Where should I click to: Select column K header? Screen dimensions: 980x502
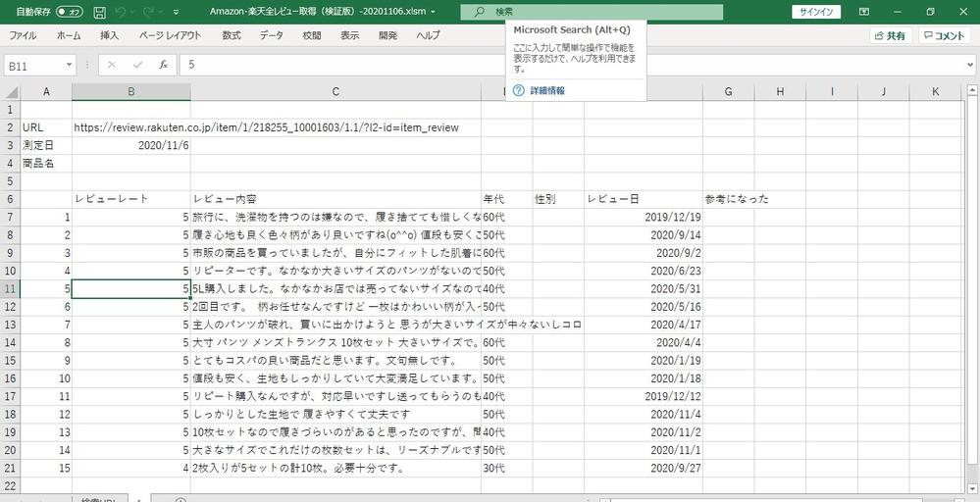[x=935, y=92]
